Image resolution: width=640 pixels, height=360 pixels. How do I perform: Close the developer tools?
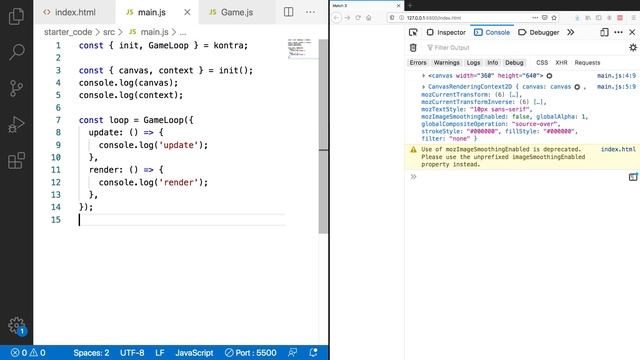pyautogui.click(x=632, y=32)
